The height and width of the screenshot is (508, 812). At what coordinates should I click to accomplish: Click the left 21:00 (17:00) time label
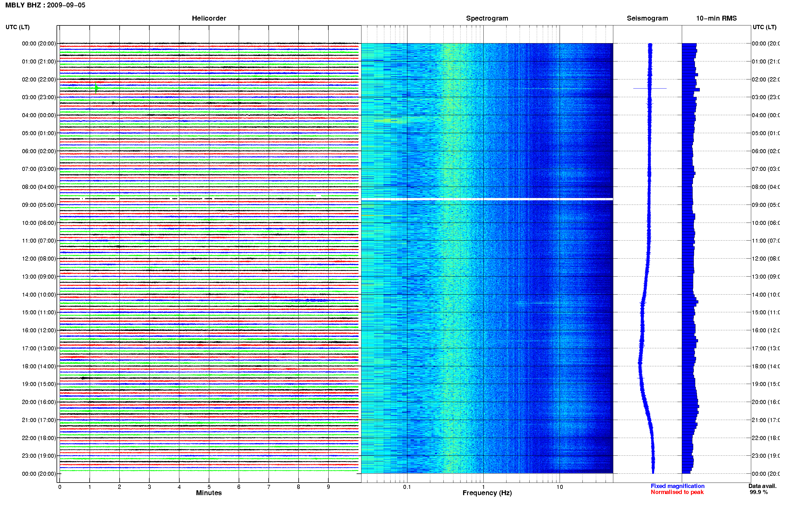[x=39, y=420]
